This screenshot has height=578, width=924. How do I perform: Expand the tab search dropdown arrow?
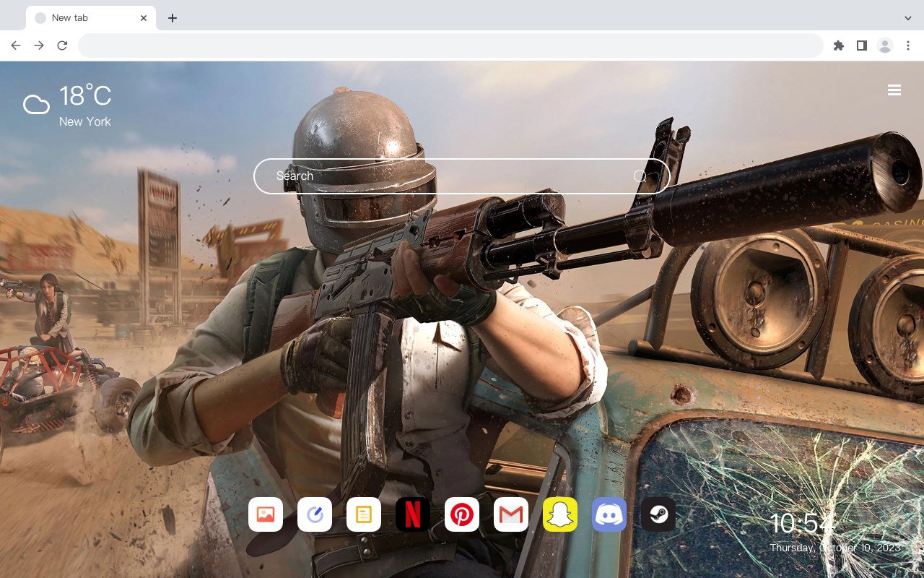click(908, 17)
